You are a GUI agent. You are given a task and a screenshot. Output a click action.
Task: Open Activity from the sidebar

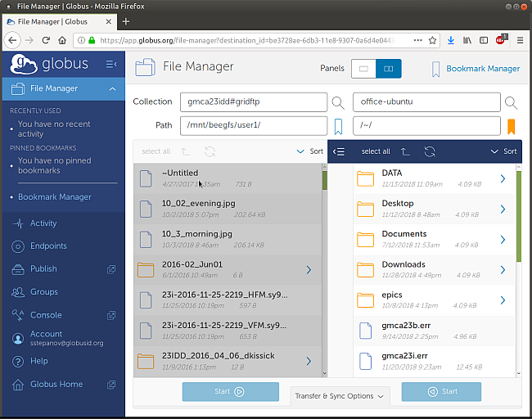click(x=43, y=223)
